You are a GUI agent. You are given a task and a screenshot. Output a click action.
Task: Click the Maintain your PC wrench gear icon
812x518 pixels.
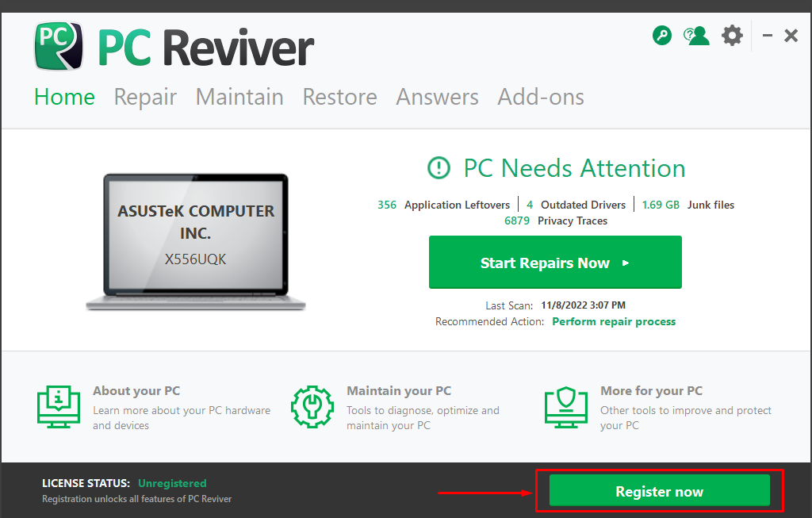(x=312, y=407)
